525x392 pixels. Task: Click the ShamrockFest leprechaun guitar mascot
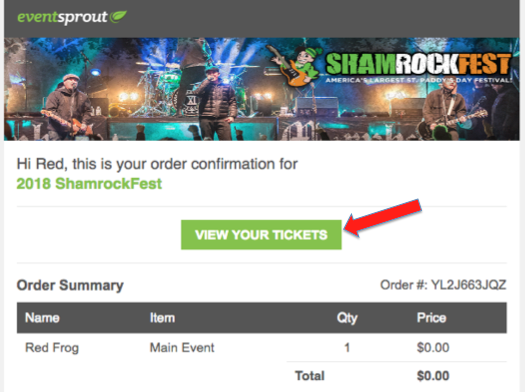click(x=295, y=65)
